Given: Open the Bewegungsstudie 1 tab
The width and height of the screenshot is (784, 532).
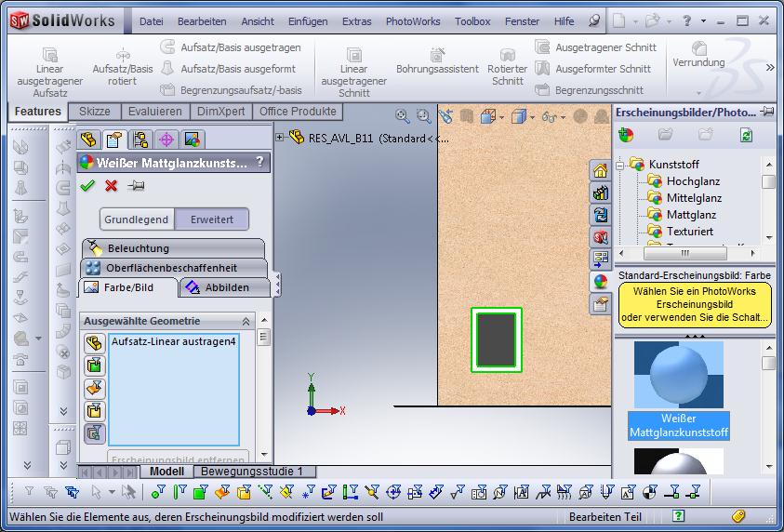Looking at the screenshot, I should tap(252, 472).
